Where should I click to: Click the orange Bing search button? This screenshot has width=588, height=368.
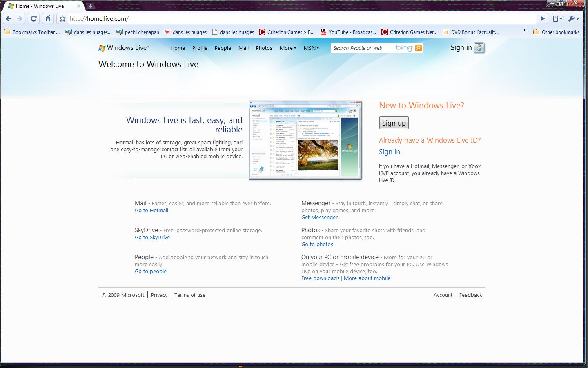418,48
